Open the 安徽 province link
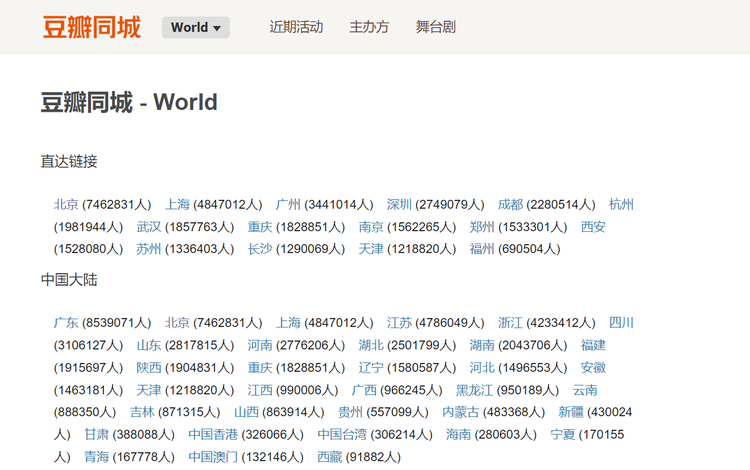 point(593,368)
